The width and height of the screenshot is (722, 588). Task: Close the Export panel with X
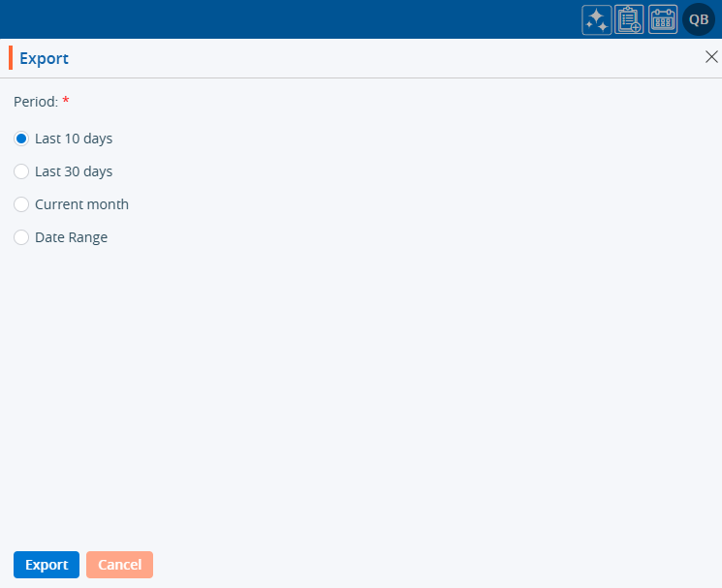710,57
